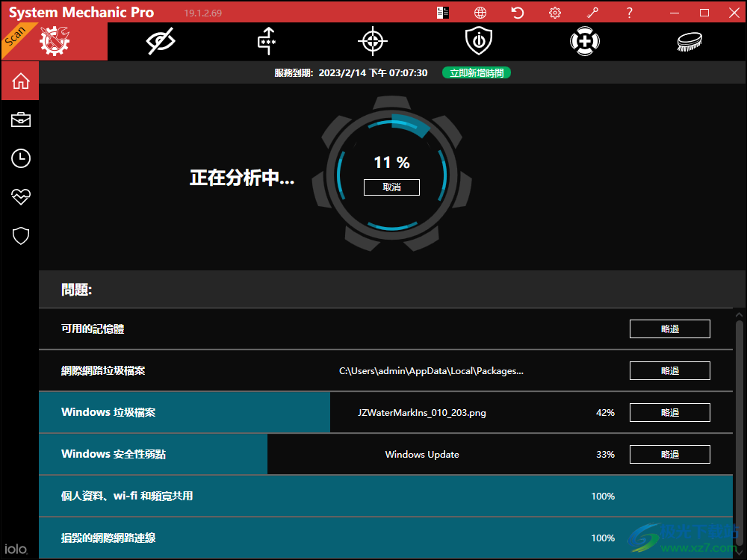This screenshot has width=747, height=560.
Task: Skip 網際網路垃圾檔案 with its 略過 button
Action: coord(670,371)
